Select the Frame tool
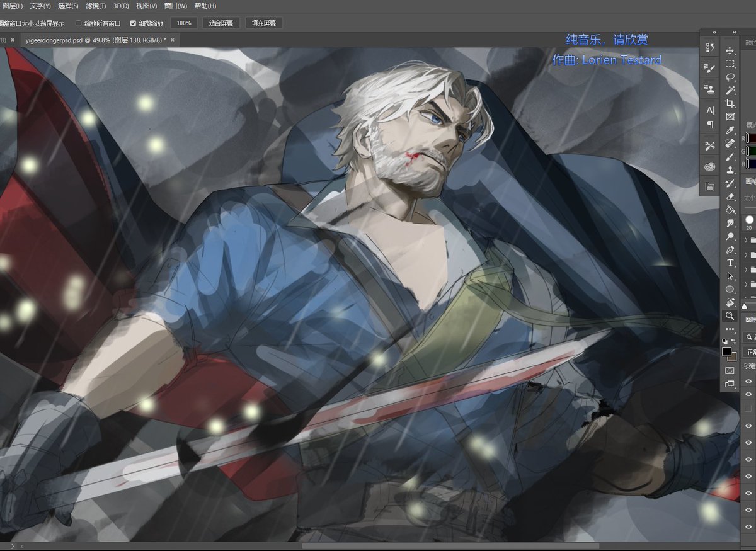 (730, 116)
